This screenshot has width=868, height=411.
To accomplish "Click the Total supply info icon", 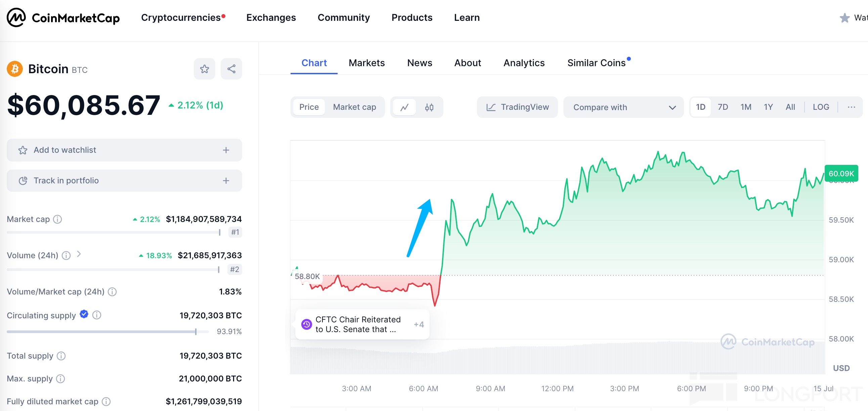I will [x=61, y=356].
